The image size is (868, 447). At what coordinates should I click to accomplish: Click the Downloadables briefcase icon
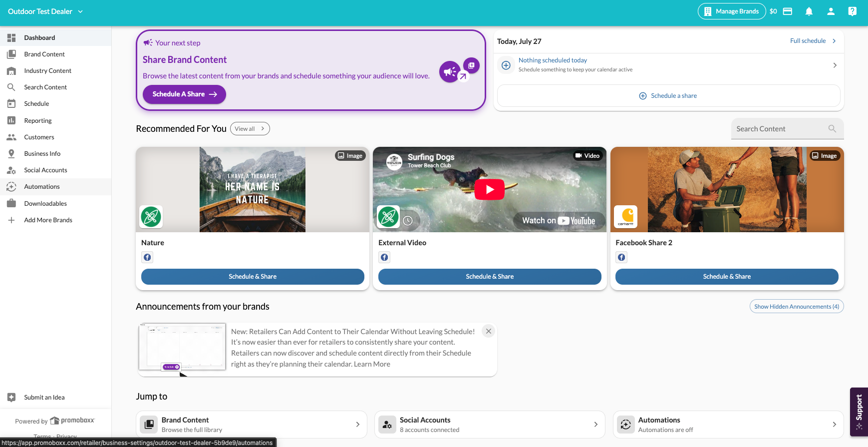pos(11,203)
